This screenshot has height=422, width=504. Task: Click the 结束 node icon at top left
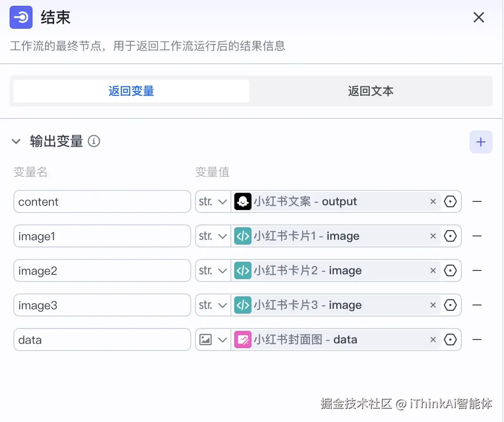click(20, 17)
